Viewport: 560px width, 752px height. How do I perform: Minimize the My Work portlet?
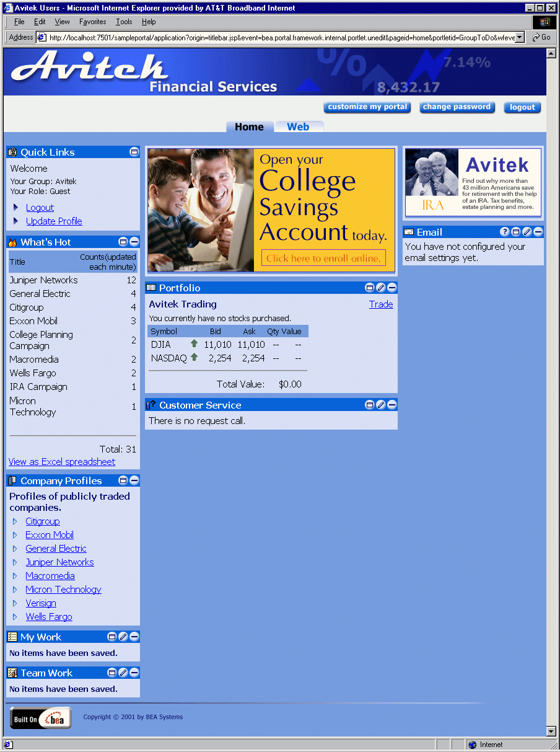[134, 637]
